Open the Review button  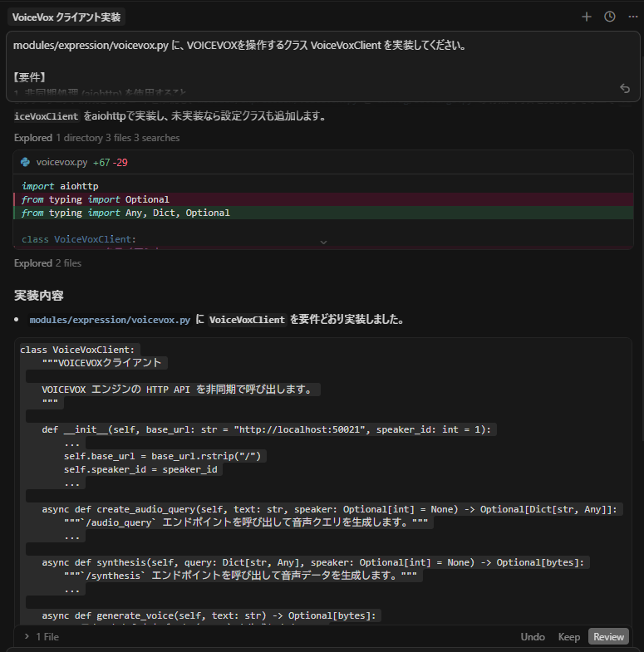tap(608, 637)
